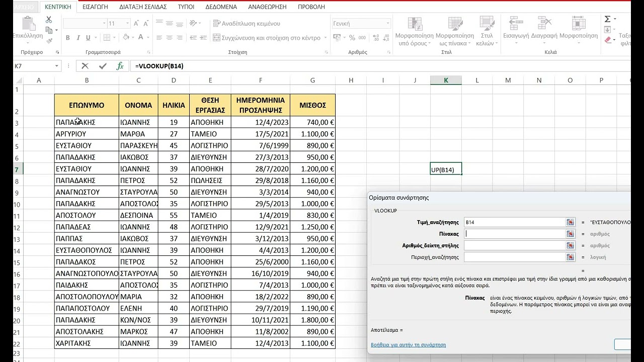This screenshot has width=644, height=362.
Task: Toggle Wrap Text (Αναδίπλωση κειμένου)
Action: (x=247, y=23)
